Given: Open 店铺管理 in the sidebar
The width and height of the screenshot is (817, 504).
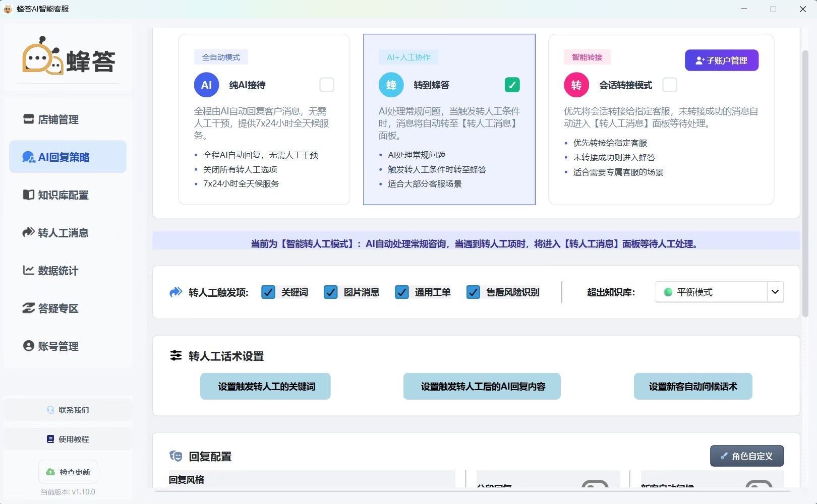Looking at the screenshot, I should pos(68,119).
